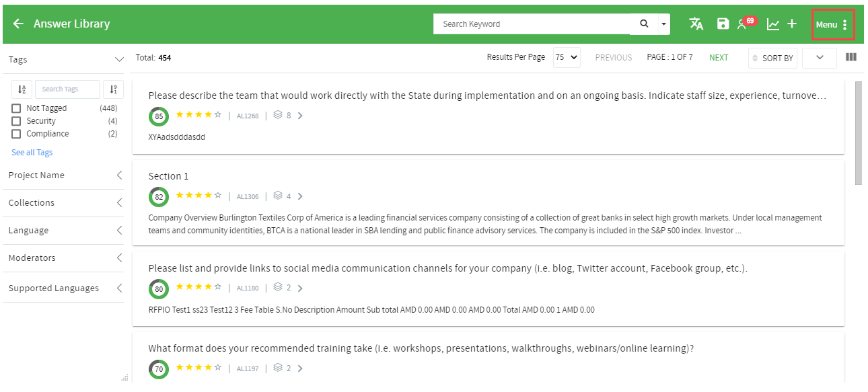
Task: Check the Not Tagged checkbox
Action: (16, 108)
